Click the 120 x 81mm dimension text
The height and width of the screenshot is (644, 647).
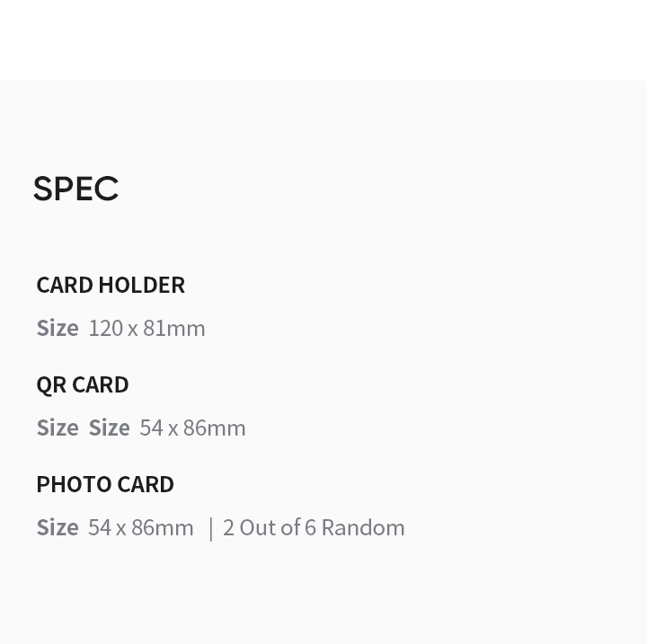click(146, 329)
